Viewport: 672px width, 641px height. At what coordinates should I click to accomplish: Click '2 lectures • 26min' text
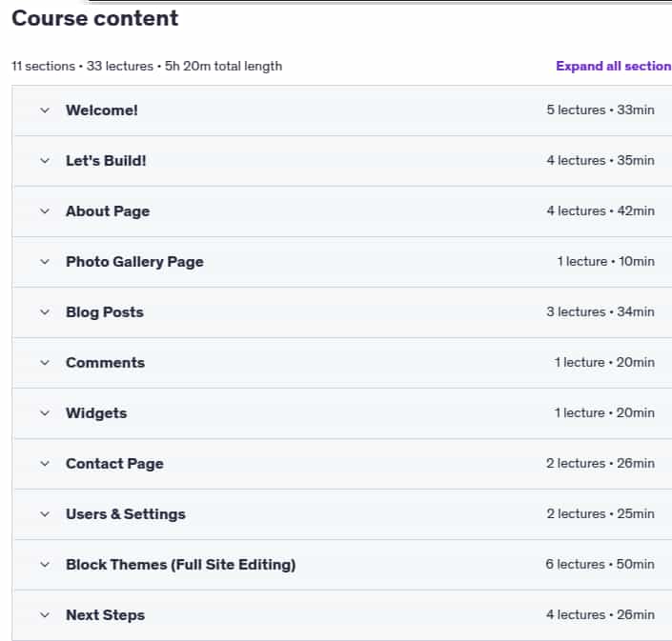coord(601,463)
